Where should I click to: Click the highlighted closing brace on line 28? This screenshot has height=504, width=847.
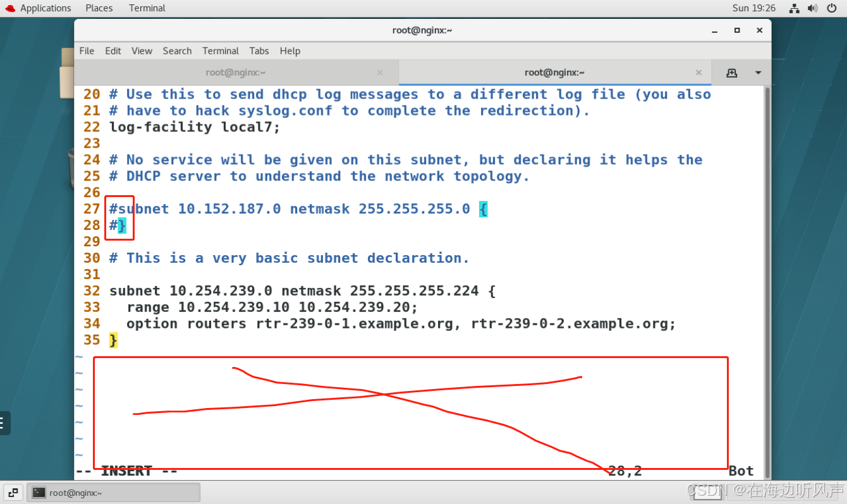click(x=122, y=225)
